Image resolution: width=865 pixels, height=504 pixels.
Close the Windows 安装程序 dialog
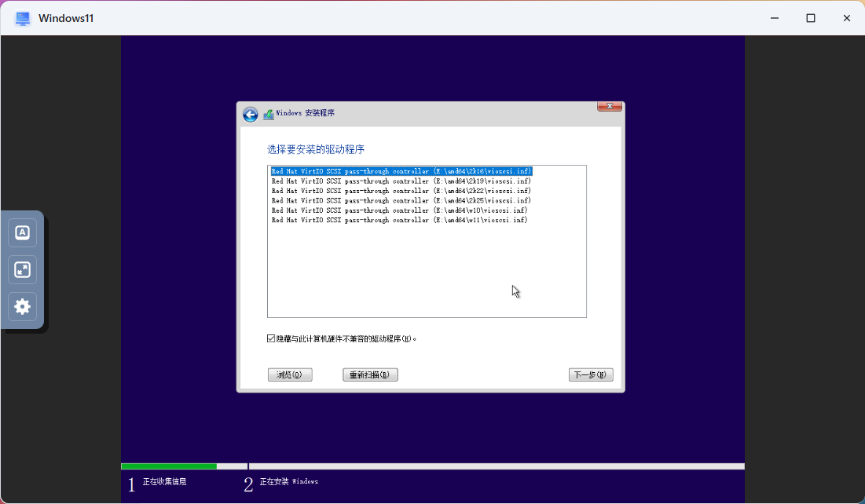tap(610, 106)
